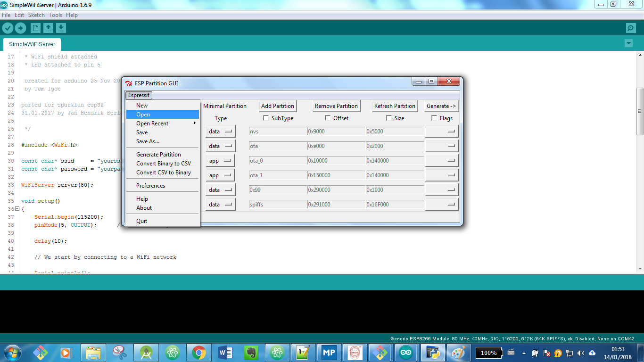Screen dimensions: 644x362
Task: Click the Espressif menu button
Action: click(x=139, y=95)
